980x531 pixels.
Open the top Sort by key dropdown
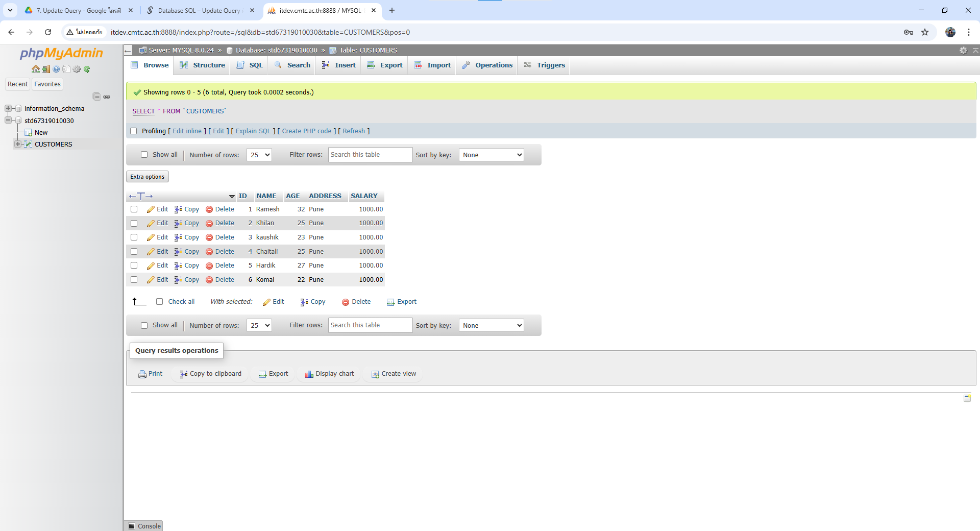click(x=492, y=155)
